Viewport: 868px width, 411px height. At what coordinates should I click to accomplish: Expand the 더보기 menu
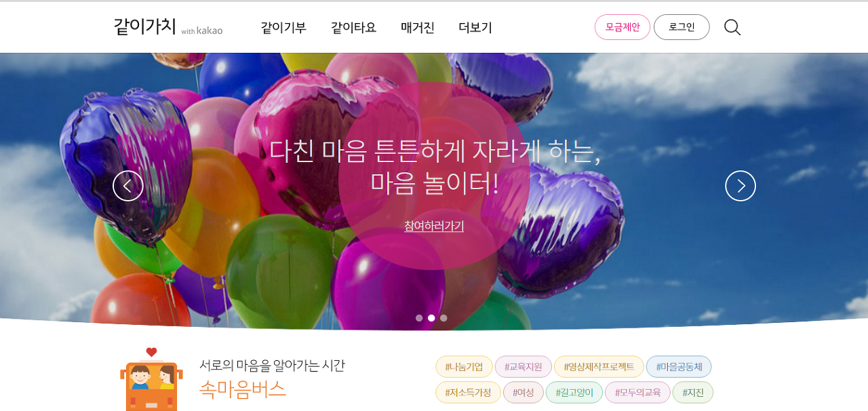475,28
